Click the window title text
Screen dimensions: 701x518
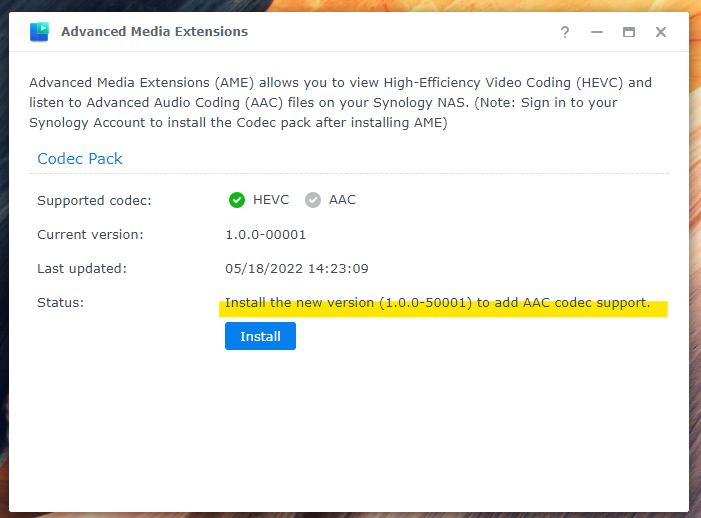154,32
